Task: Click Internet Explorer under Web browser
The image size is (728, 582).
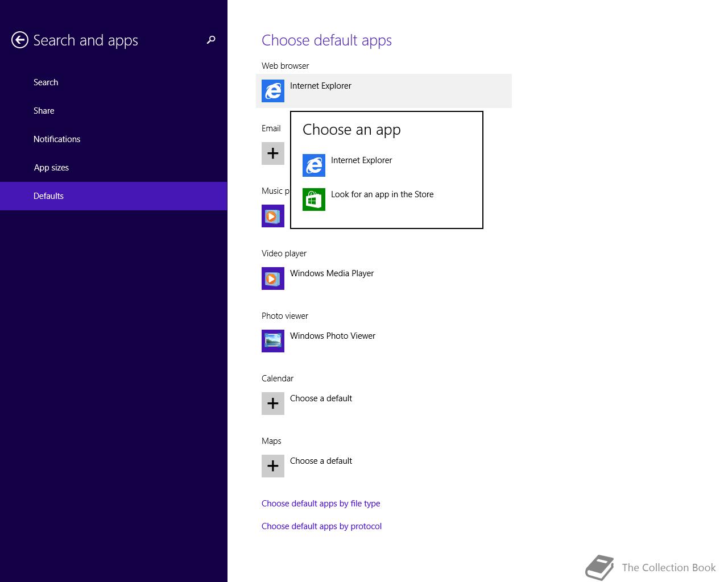Action: [x=321, y=86]
